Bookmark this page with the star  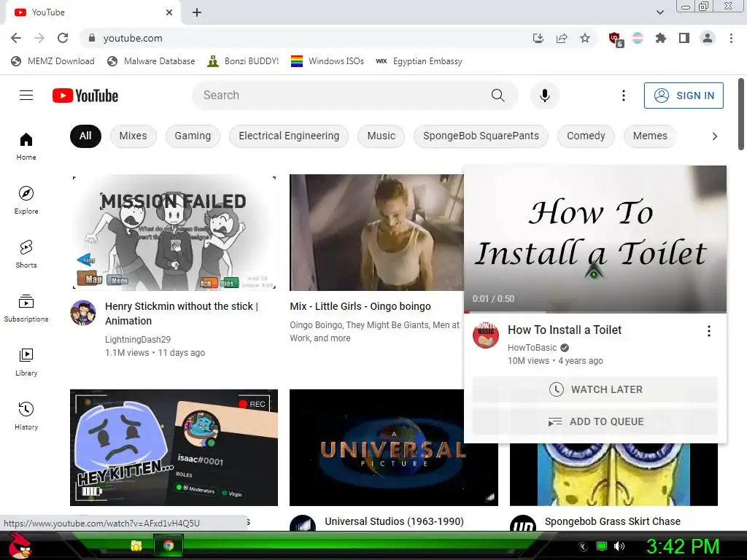585,38
